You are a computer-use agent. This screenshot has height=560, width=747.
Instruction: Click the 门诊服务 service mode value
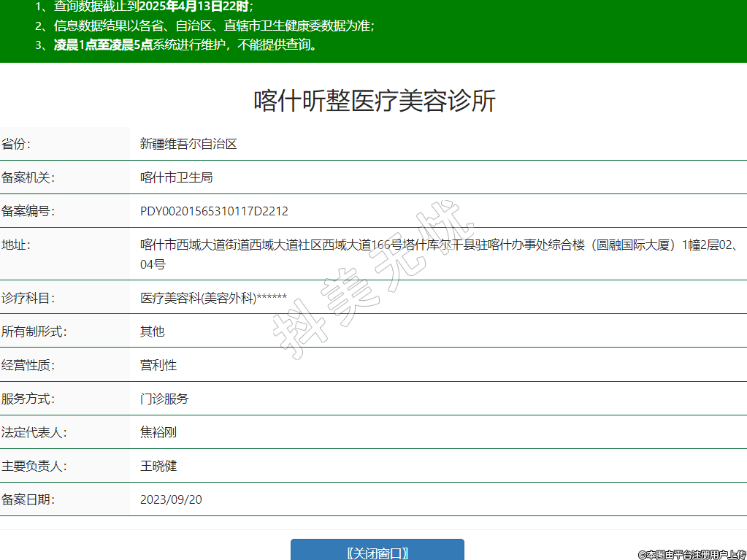click(164, 399)
